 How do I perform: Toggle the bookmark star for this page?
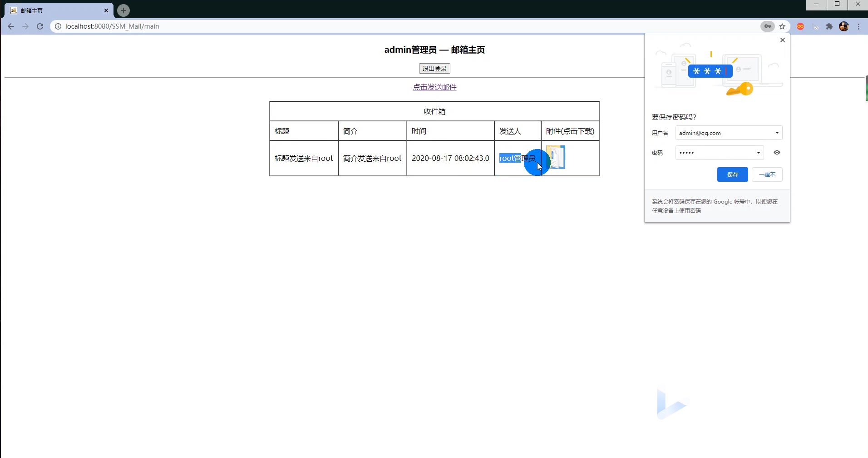[783, 26]
